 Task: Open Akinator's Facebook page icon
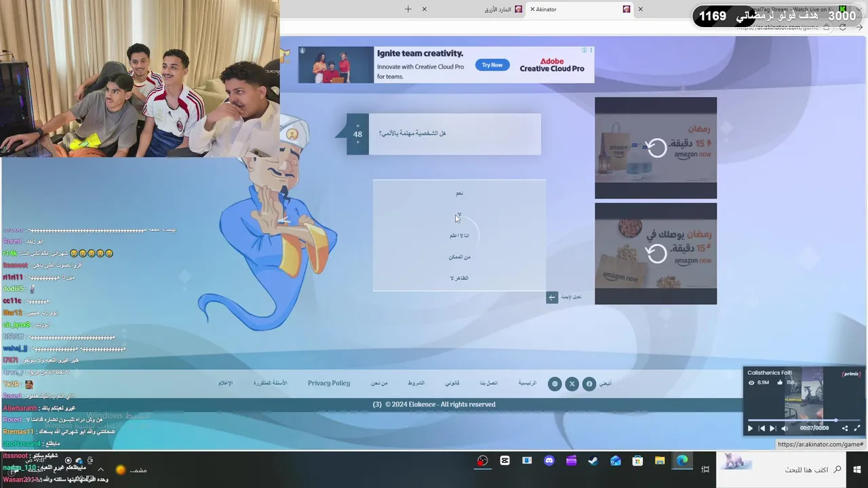(x=589, y=384)
